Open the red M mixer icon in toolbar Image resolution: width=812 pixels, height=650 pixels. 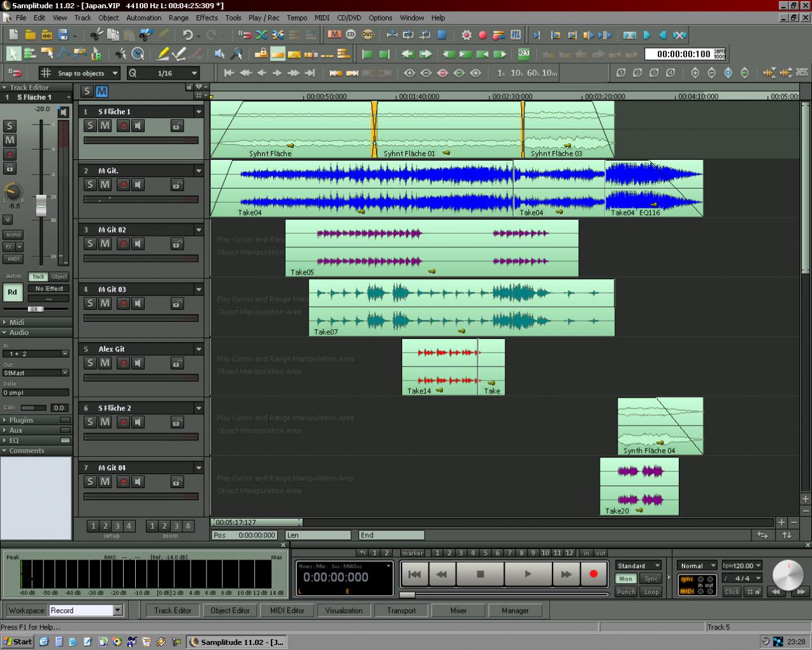point(334,35)
